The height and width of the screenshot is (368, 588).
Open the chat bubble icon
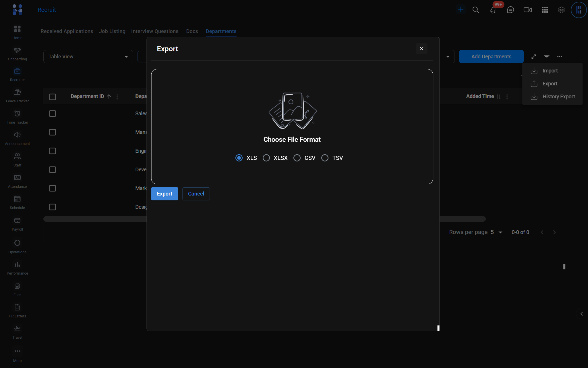pos(510,10)
